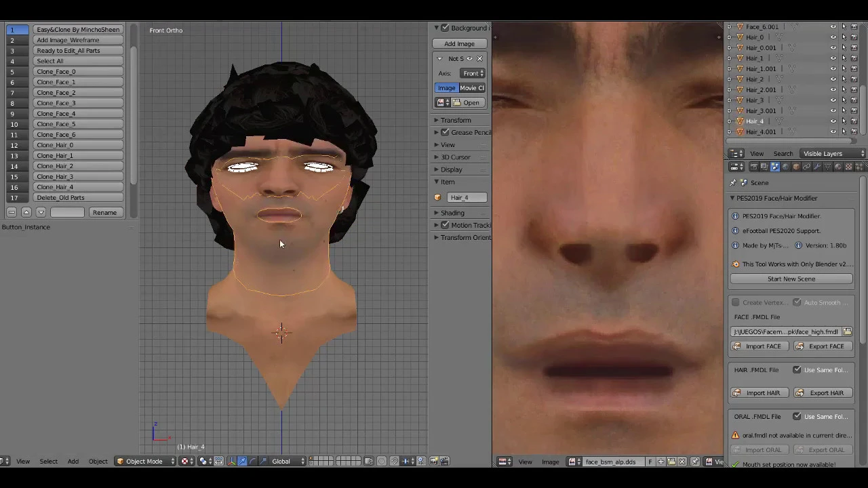Select the scale manipulator icon
The height and width of the screenshot is (488, 868).
pos(263,461)
